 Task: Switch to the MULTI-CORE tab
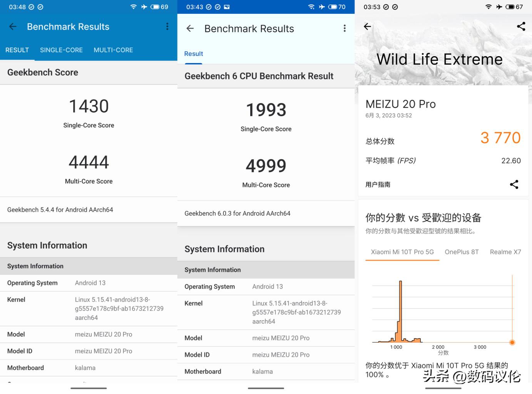point(113,50)
